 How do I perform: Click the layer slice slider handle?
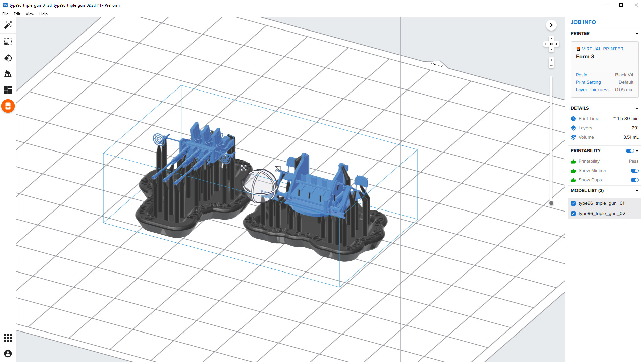(551, 203)
